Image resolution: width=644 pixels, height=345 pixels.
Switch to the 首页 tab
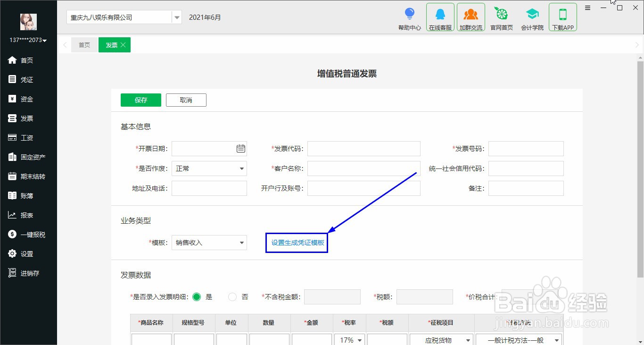coord(84,45)
